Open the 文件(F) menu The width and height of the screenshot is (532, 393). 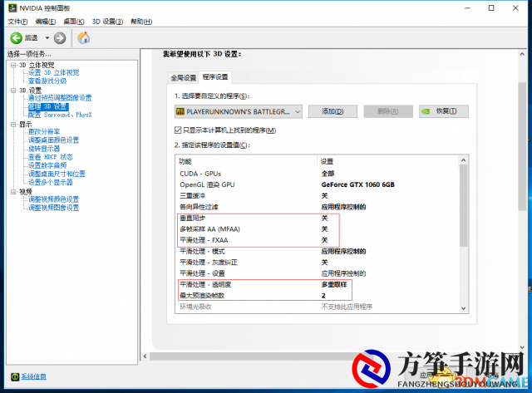click(x=17, y=22)
